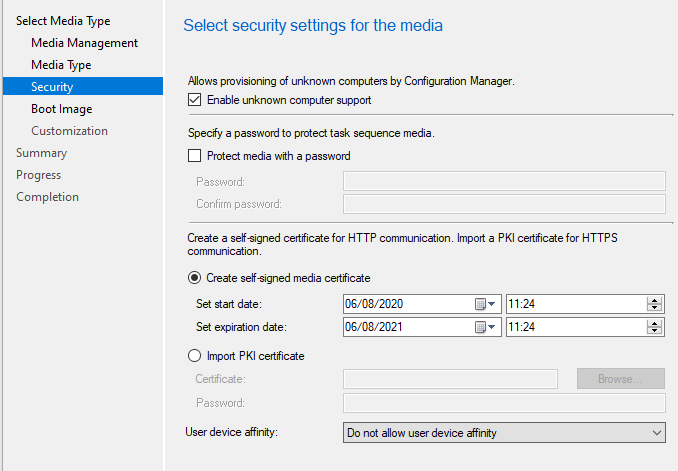678x471 pixels.
Task: Choose the Import PKI certificate option
Action: pos(195,356)
